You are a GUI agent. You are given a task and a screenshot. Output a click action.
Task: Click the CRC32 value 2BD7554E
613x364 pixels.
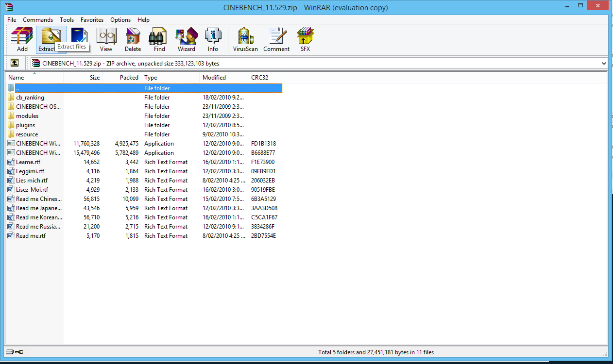point(264,236)
